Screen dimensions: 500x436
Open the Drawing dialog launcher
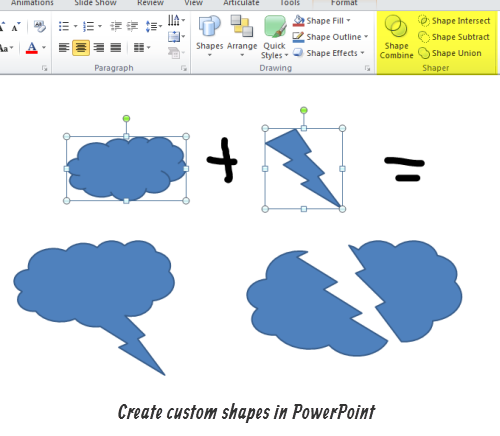coord(368,68)
